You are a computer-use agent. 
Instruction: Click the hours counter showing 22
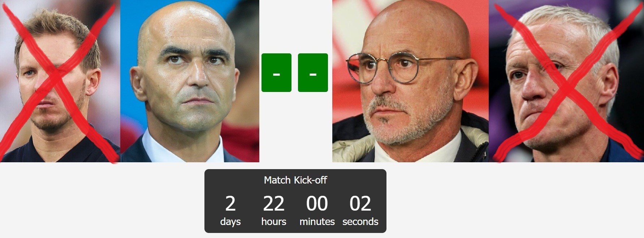274,203
